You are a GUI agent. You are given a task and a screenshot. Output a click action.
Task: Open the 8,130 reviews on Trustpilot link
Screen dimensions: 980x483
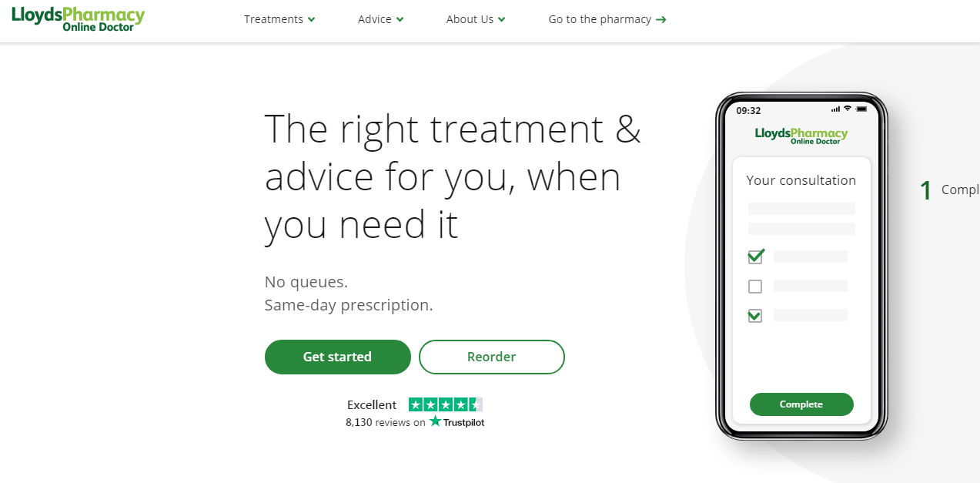click(x=415, y=422)
